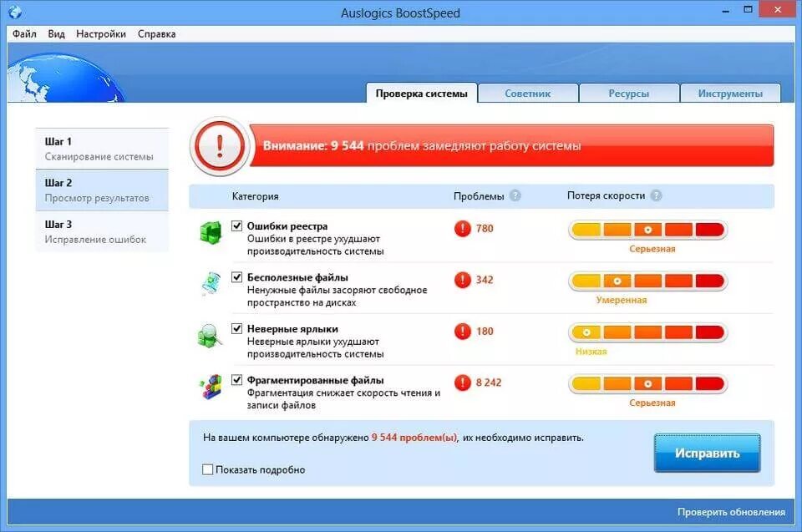Click the help icon beside Потеря скорости
Screen dimensions: 802x532
(657, 195)
